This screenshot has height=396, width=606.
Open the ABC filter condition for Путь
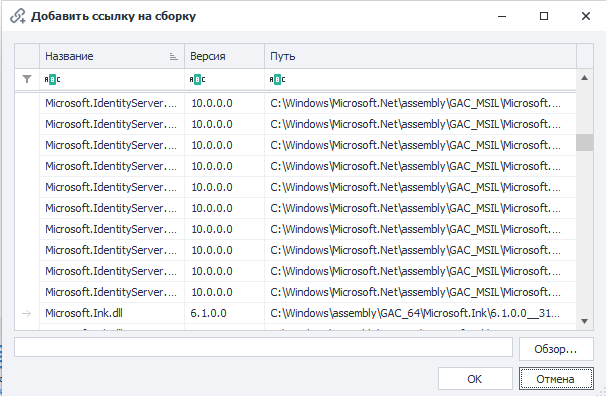point(277,80)
